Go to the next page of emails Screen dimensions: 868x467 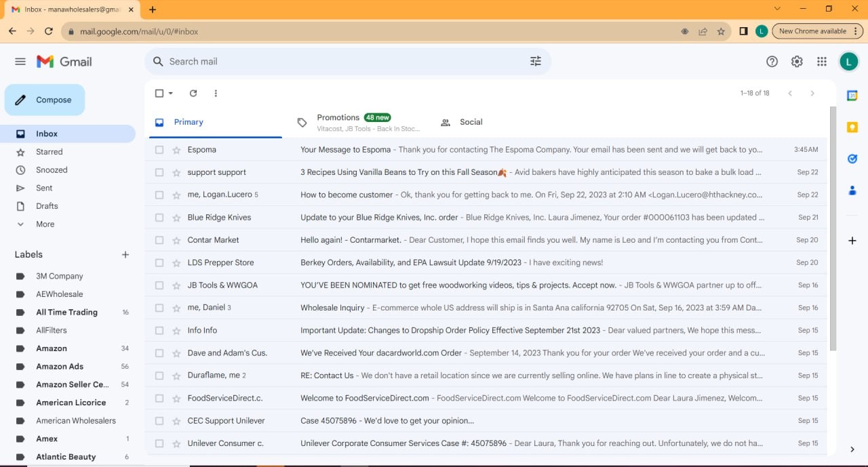point(812,94)
